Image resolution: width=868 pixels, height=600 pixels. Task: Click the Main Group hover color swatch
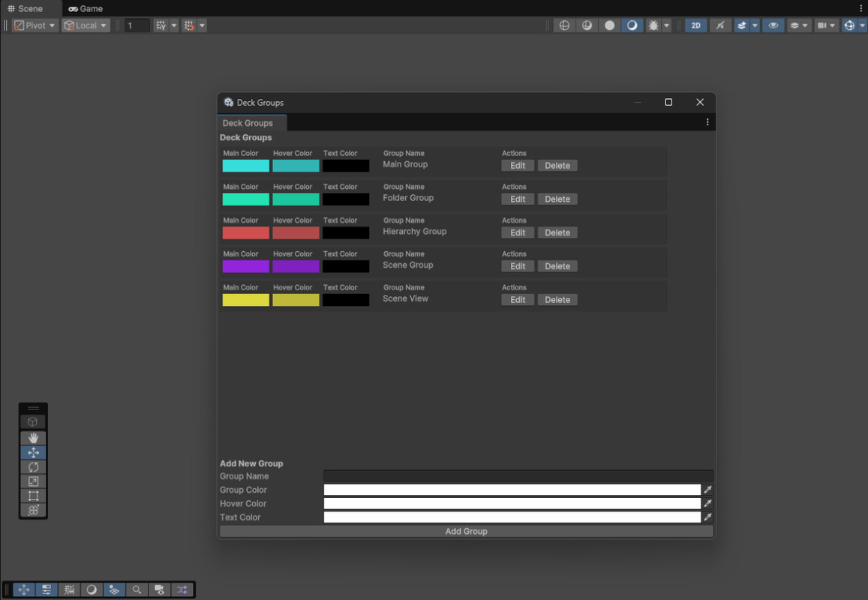(x=296, y=166)
